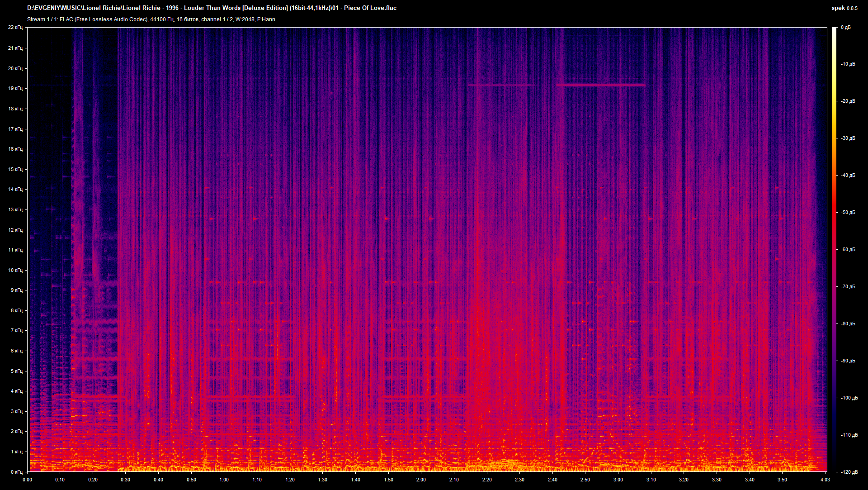
Task: Click the 19 кГц frequency axis label
Action: point(15,88)
